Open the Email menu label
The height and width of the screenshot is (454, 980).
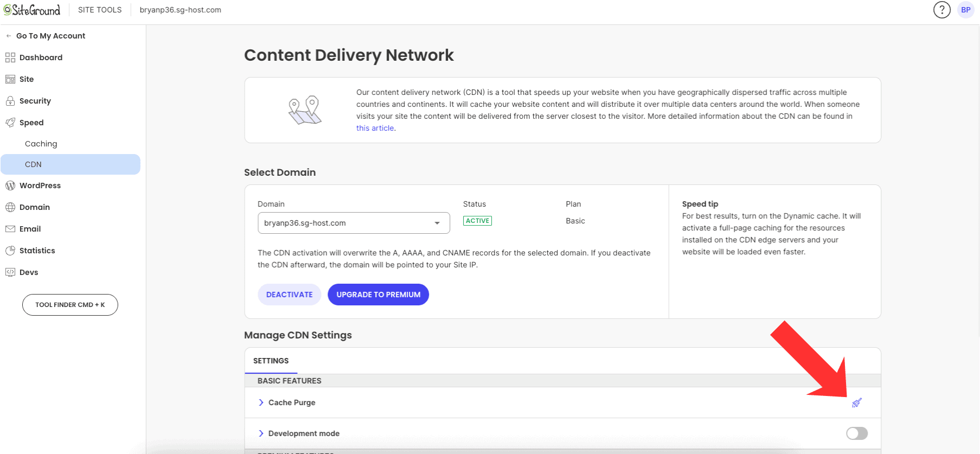coord(30,229)
